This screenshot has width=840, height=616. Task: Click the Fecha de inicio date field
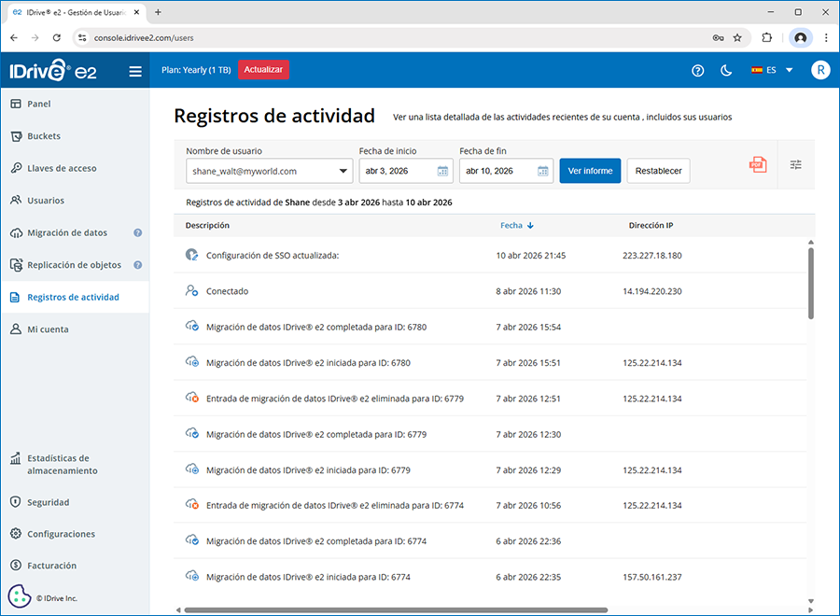[x=397, y=172]
